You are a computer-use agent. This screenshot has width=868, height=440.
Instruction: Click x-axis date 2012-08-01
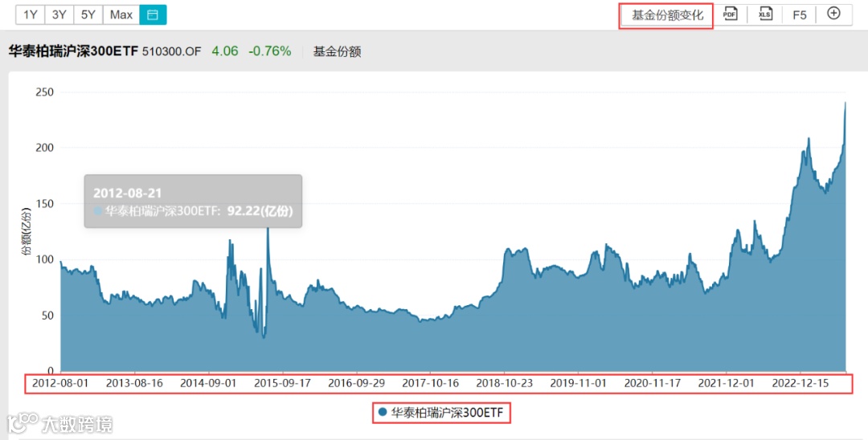tap(60, 383)
